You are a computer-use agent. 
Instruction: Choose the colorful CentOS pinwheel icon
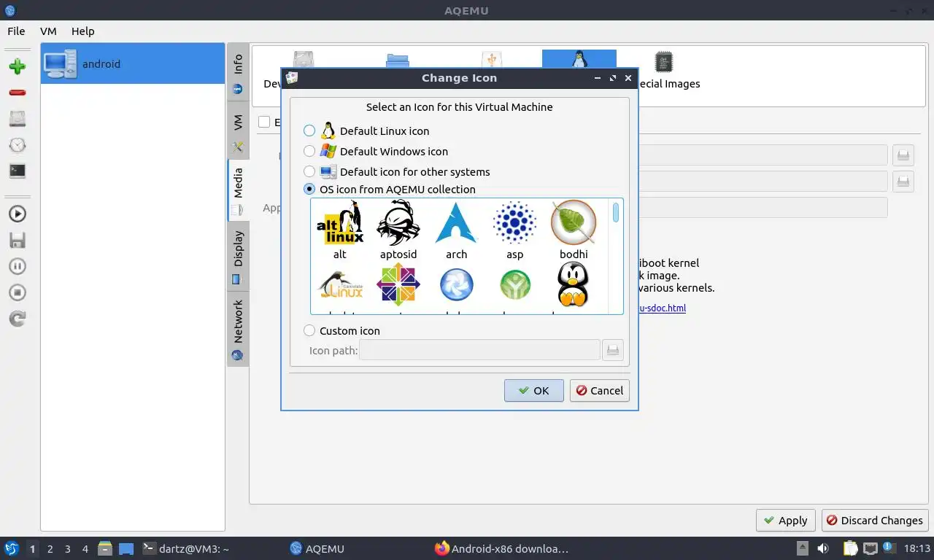[x=398, y=286]
